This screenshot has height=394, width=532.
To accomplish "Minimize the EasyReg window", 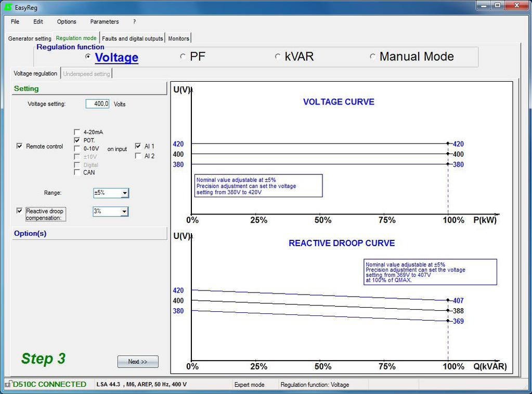I will [x=484, y=6].
